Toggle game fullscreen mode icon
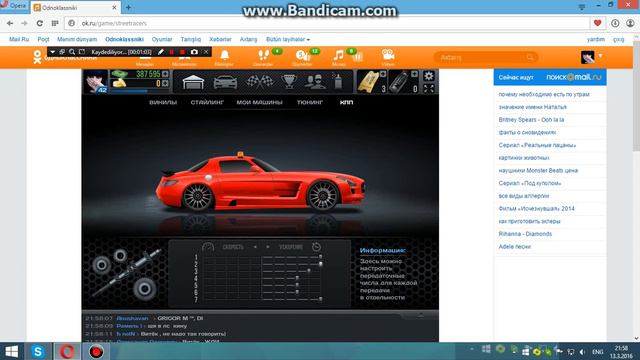 (x=429, y=88)
